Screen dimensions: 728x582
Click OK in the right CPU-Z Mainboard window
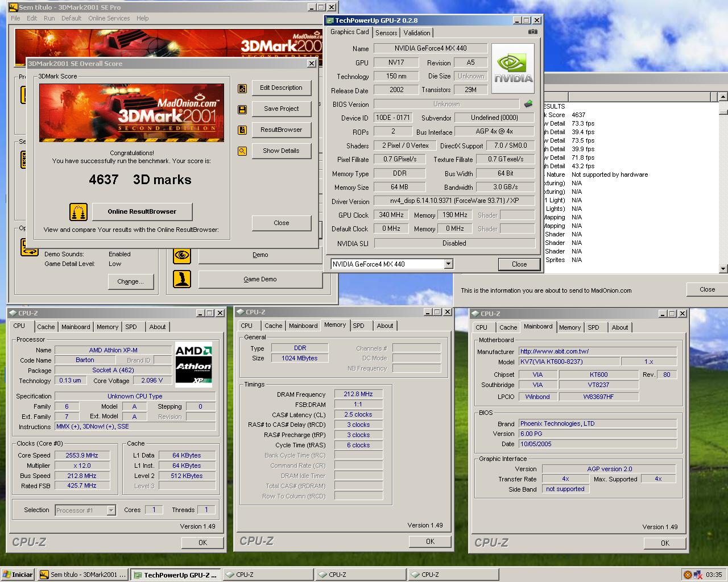[x=665, y=543]
